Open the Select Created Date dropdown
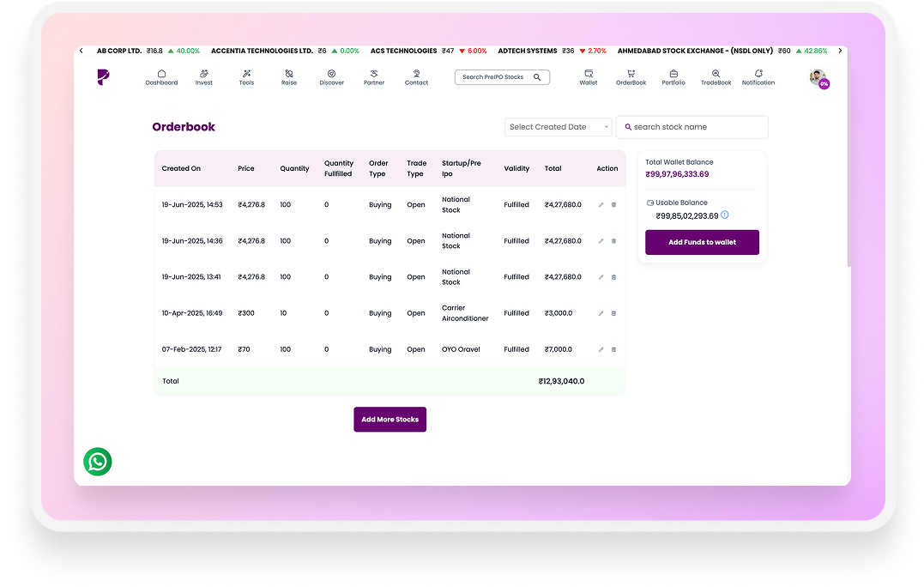 tap(558, 127)
